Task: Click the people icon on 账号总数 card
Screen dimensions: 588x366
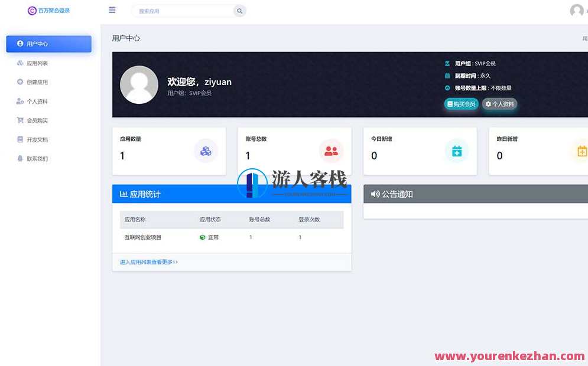Action: tap(331, 151)
